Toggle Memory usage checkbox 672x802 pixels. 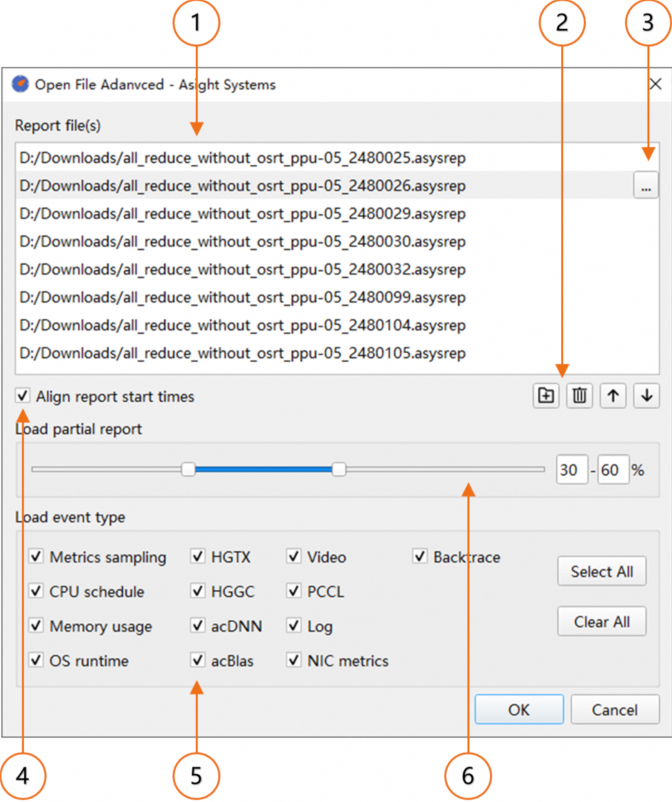tap(36, 625)
